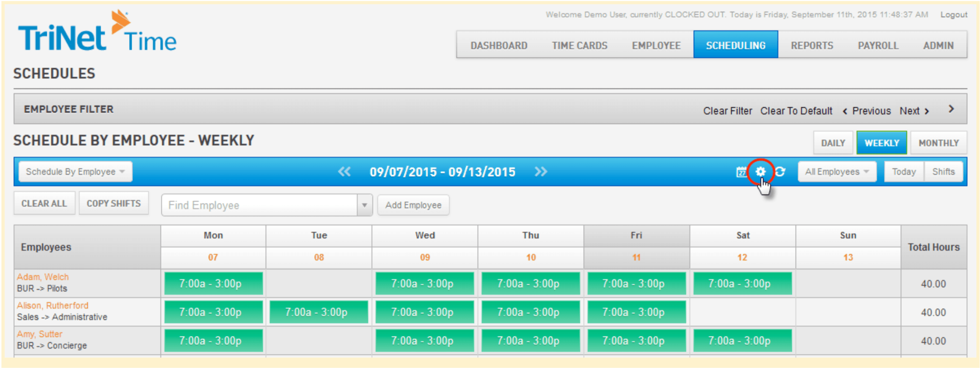This screenshot has width=980, height=368.
Task: Select Amy Sutter's Friday 7:00a-3:00p shift block
Action: pos(636,340)
